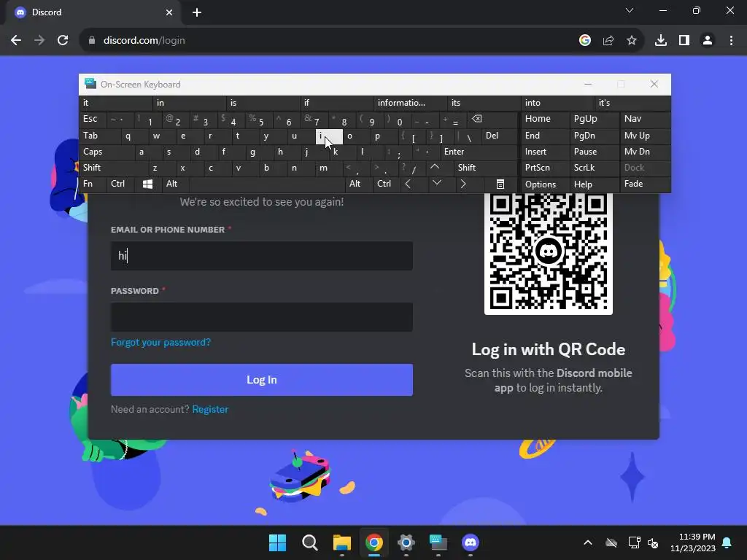Focus the email or phone number field
Image resolution: width=747 pixels, height=560 pixels.
pyautogui.click(x=262, y=256)
